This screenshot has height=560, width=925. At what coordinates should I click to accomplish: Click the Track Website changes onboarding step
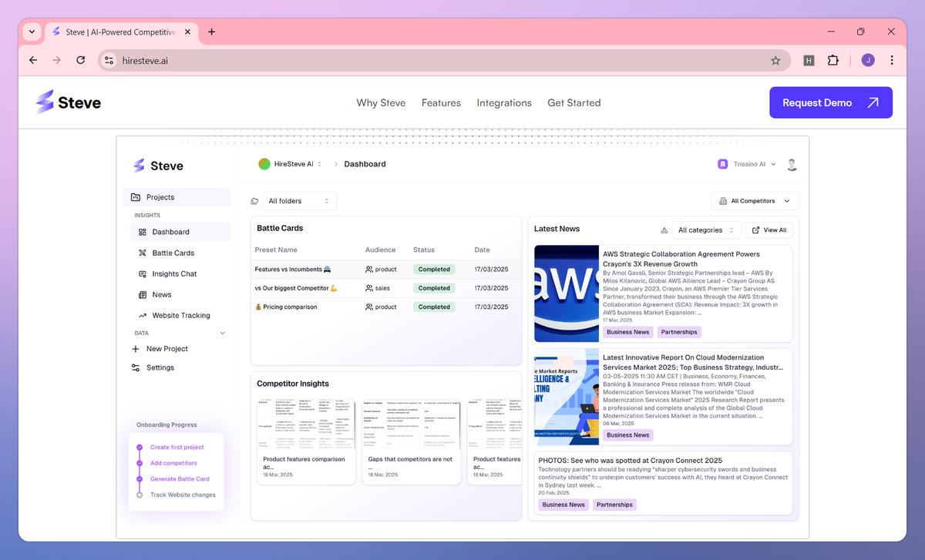click(x=183, y=495)
